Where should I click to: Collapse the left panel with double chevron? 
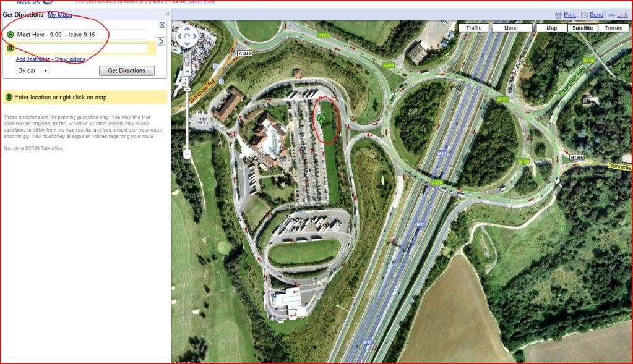point(167,14)
